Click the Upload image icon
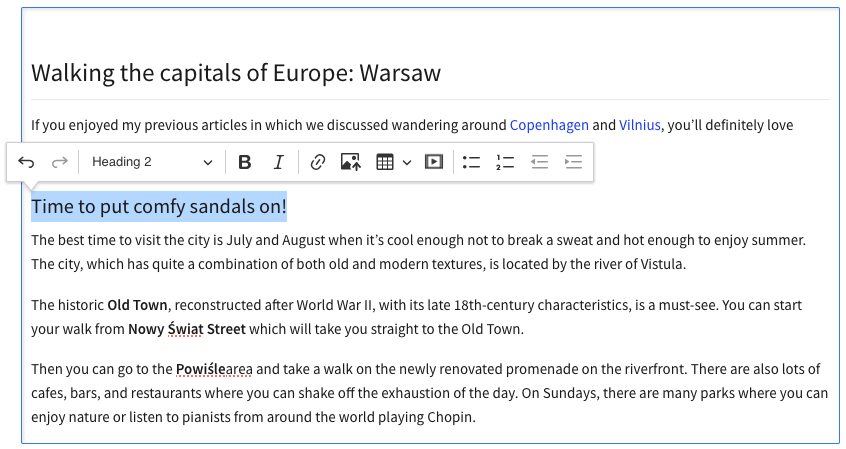 tap(350, 162)
